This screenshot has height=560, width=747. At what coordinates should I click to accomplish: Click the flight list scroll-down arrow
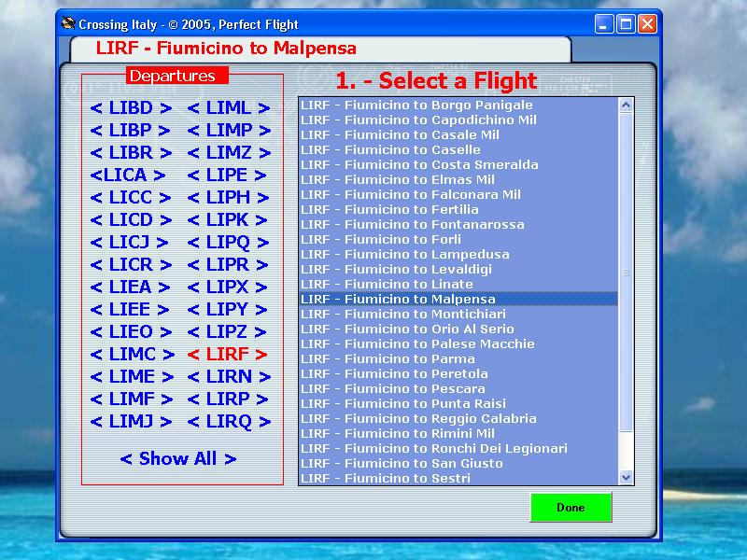click(x=626, y=477)
